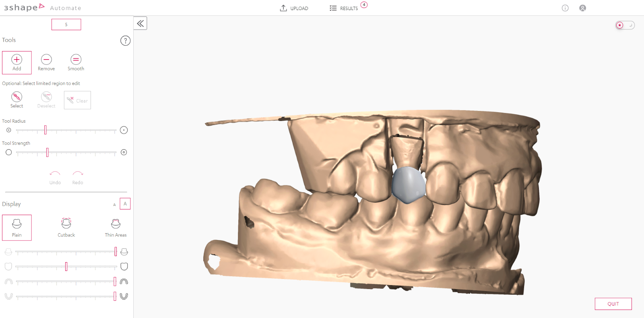Open the Results list
This screenshot has width=644, height=318.
[x=344, y=8]
